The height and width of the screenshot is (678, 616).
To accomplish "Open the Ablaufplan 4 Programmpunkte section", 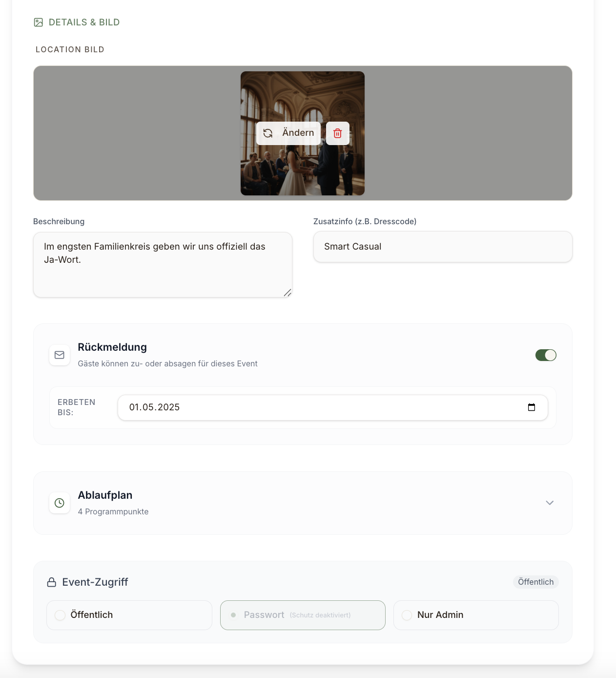I will pos(303,503).
